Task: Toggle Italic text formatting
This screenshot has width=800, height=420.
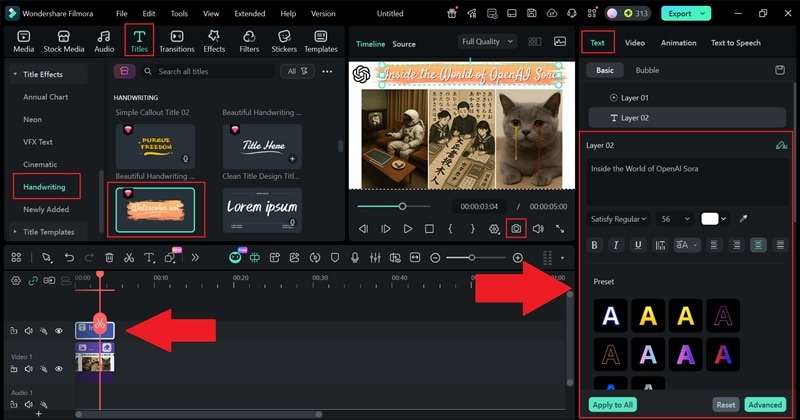Action: pos(616,245)
